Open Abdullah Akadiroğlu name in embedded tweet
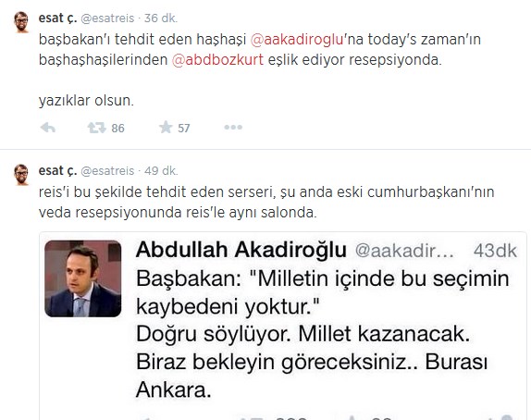This screenshot has height=420, width=531. (241, 250)
